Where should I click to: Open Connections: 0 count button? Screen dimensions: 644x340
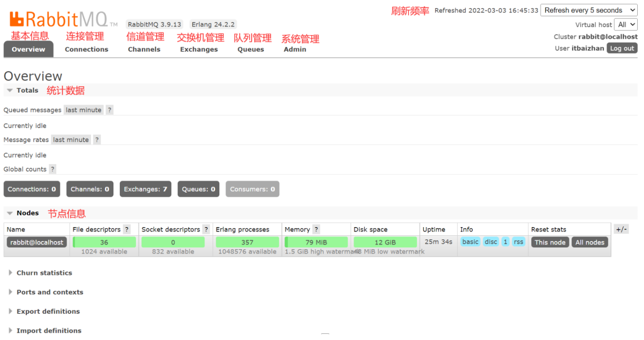tap(32, 189)
